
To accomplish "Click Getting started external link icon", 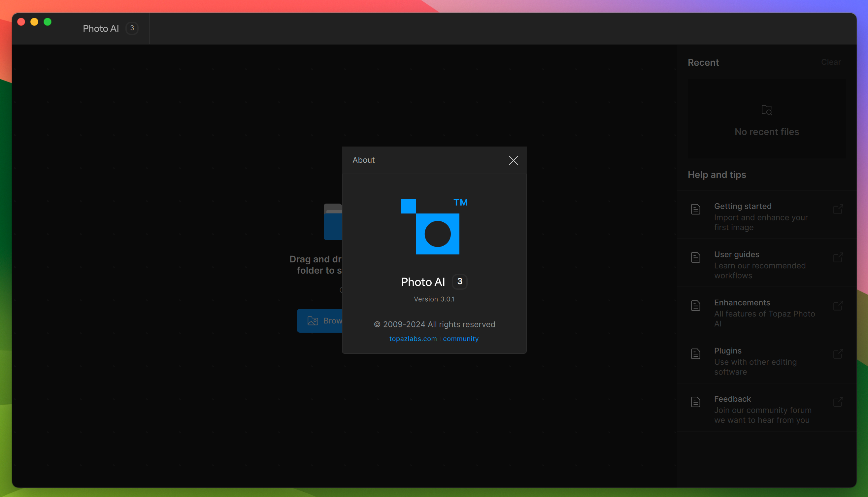I will click(838, 209).
